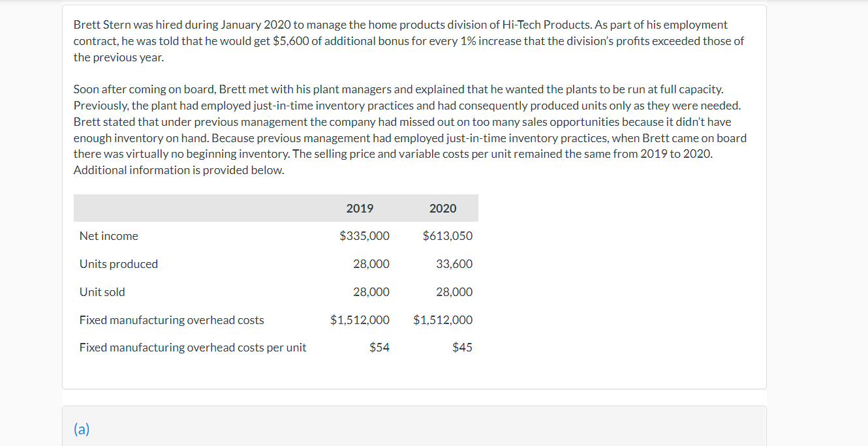
Task: Click the $335,000 net income value
Action: pos(364,236)
